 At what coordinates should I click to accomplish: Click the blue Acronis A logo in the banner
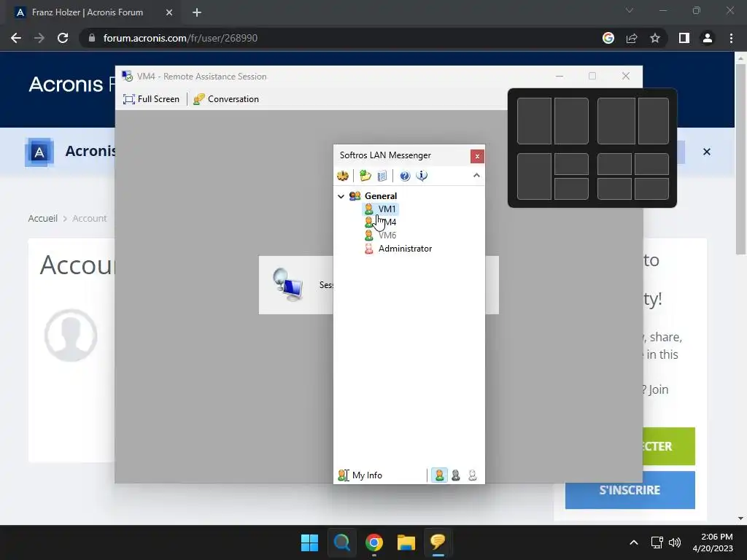click(39, 152)
